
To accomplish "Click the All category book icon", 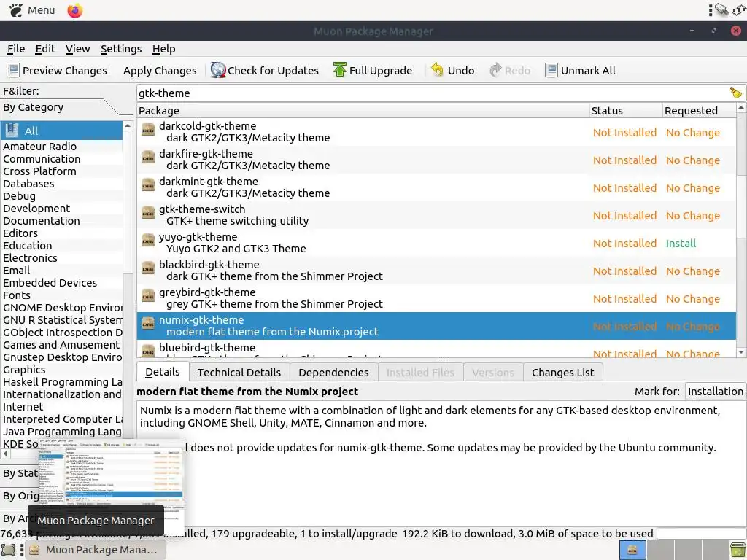I will pos(12,131).
